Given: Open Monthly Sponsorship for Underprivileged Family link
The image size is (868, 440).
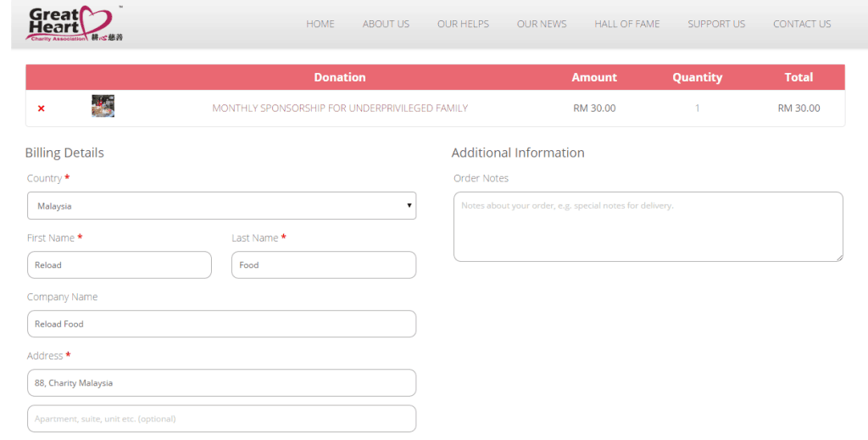Looking at the screenshot, I should (x=340, y=109).
